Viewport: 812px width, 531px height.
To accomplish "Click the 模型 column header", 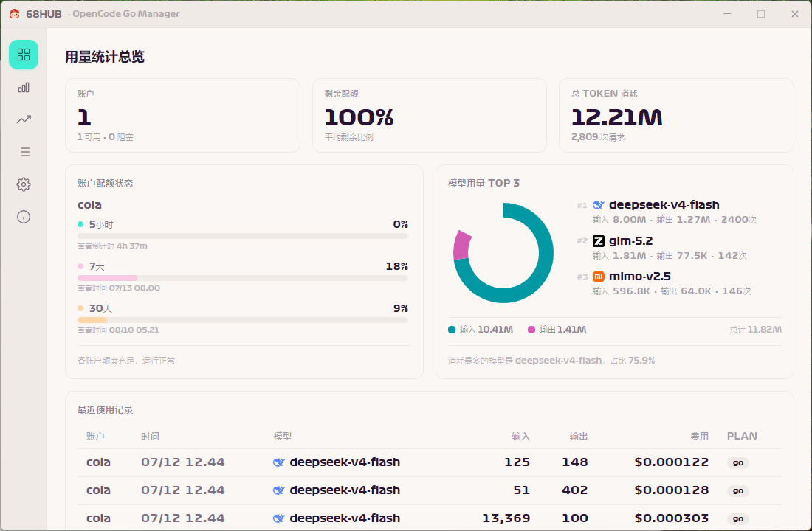I will click(x=282, y=437).
